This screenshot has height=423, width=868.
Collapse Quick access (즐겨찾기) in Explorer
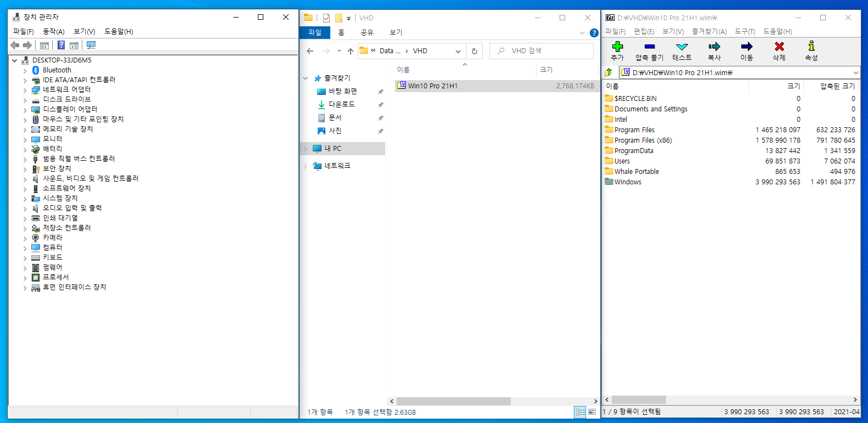[x=306, y=78]
